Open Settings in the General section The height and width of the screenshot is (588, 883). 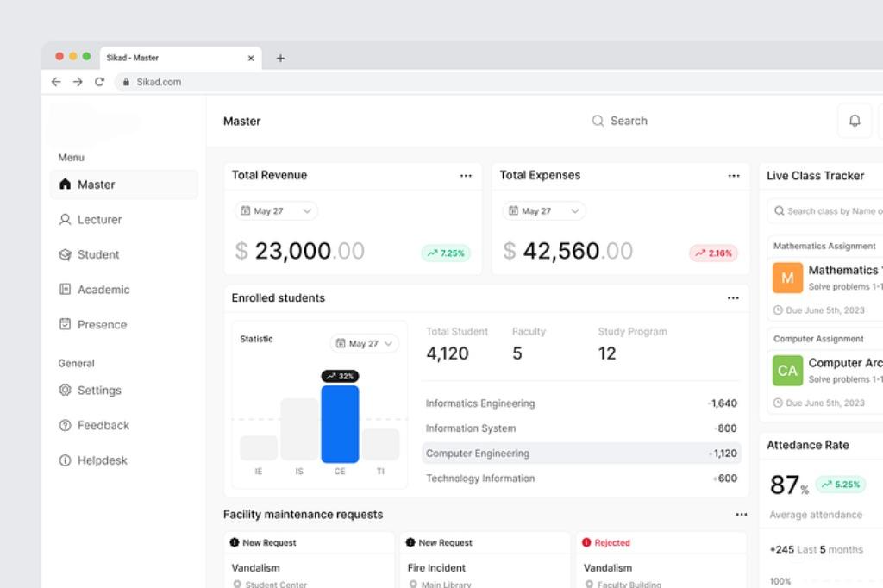(x=99, y=391)
